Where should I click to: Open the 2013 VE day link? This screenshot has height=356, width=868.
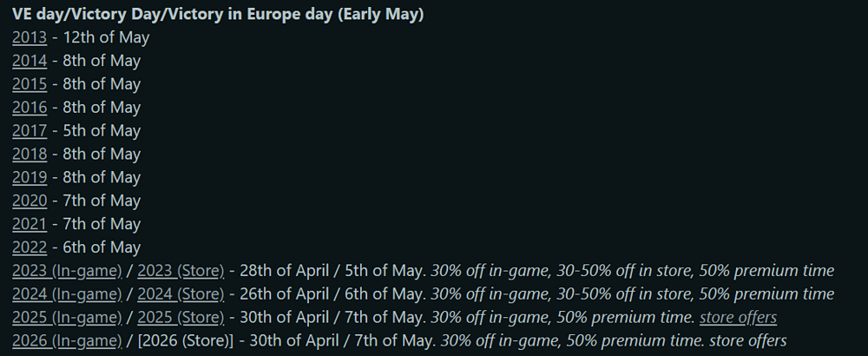[30, 38]
